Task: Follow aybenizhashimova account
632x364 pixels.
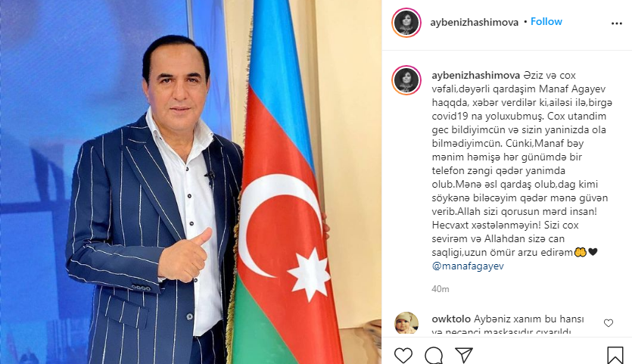Action: [x=546, y=22]
